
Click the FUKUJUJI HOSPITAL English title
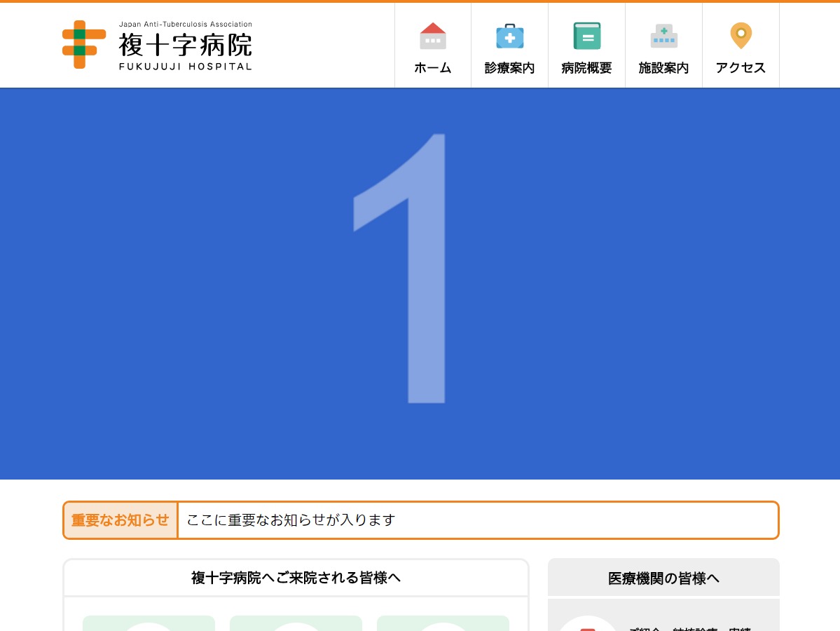click(x=186, y=67)
